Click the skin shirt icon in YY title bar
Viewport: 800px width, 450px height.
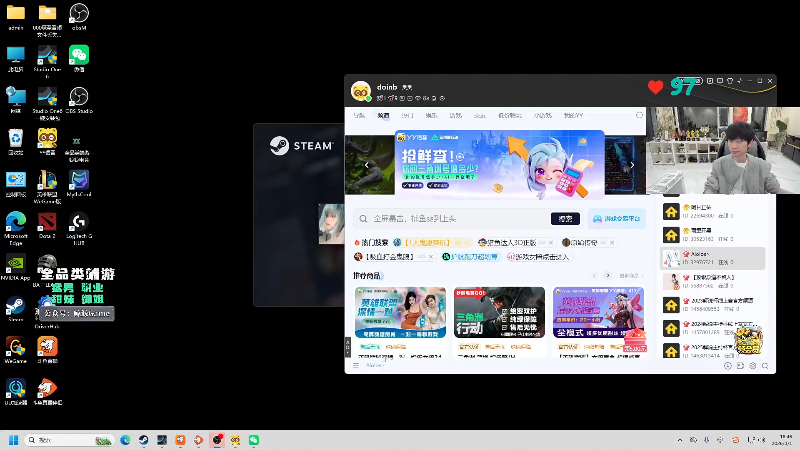pyautogui.click(x=730, y=81)
